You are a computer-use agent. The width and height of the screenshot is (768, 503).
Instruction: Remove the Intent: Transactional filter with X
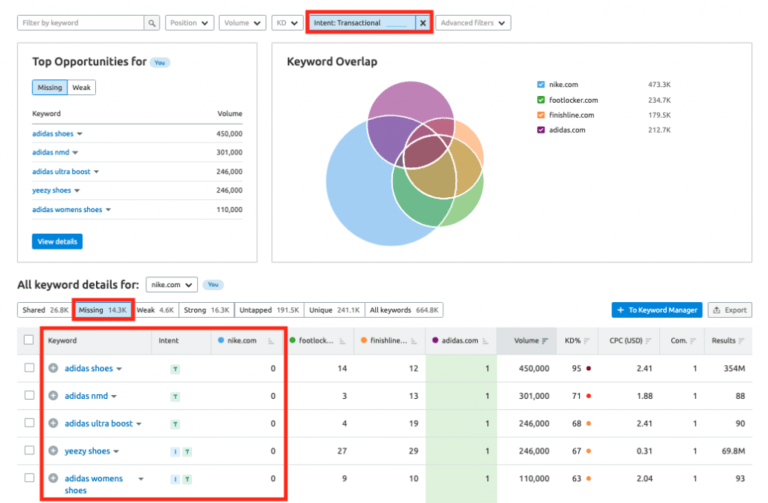click(423, 23)
